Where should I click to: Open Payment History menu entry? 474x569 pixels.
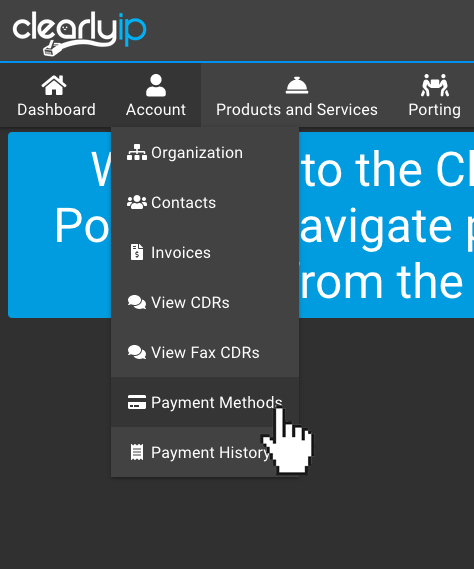[x=205, y=452]
